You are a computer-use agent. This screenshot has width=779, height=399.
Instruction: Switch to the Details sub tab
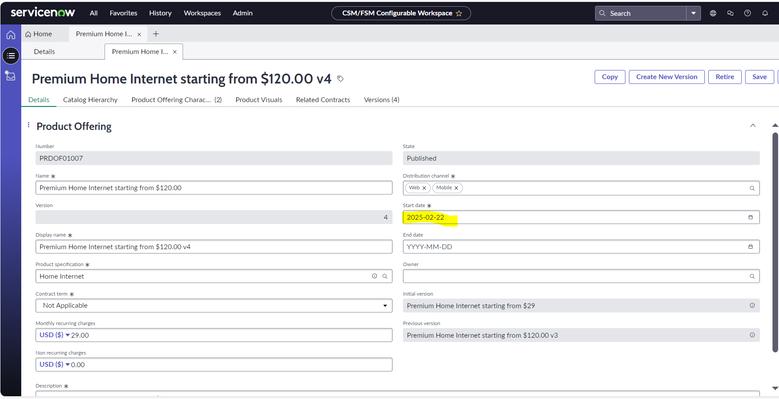(44, 52)
